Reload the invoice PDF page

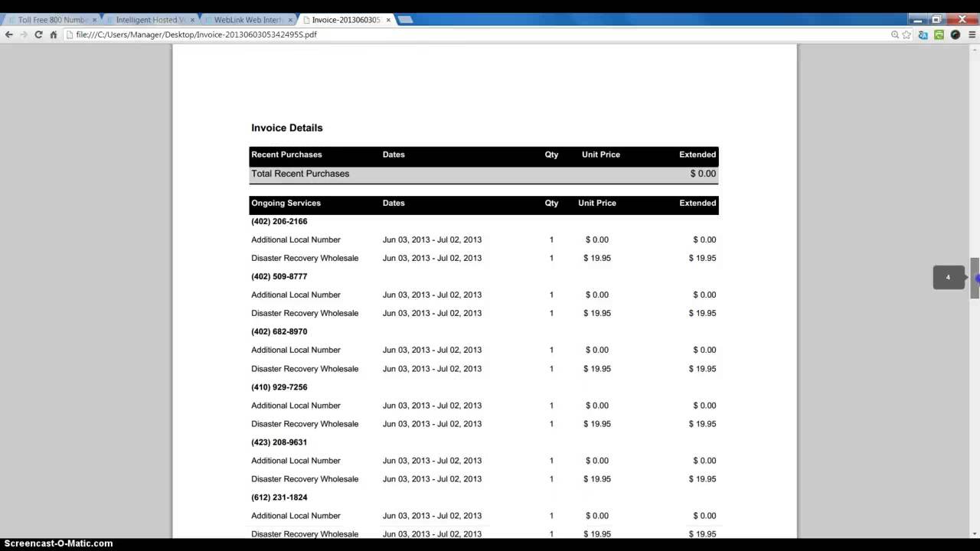click(38, 34)
